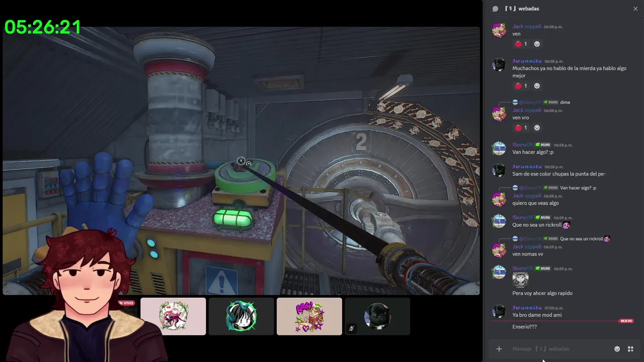
Task: Open the image attachment in !Somy09's message
Action: [520, 280]
